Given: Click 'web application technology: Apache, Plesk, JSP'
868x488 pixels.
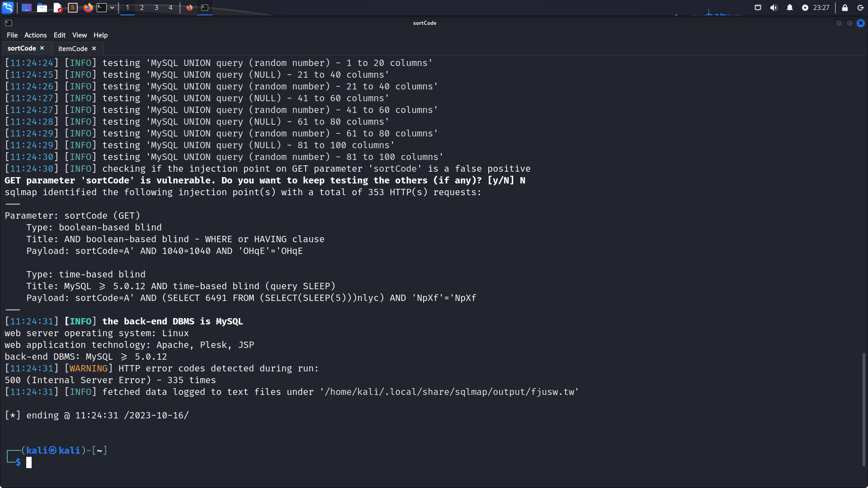Looking at the screenshot, I should [129, 345].
